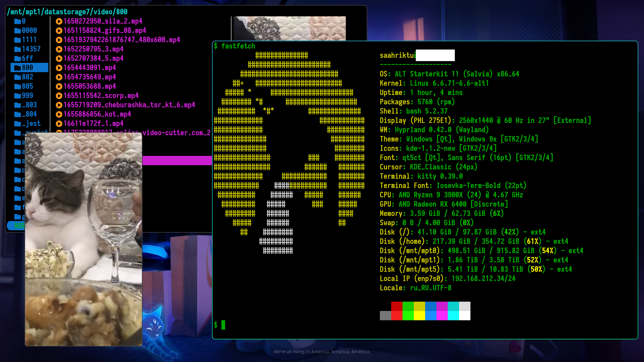644x362 pixels.
Task: Click folder icon of directory _jest
Action: pos(18,124)
